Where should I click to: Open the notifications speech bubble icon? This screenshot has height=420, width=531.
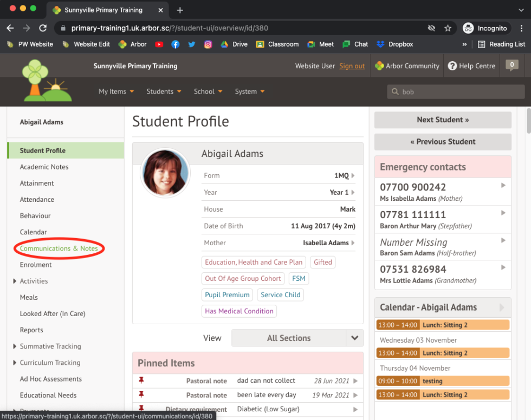click(511, 65)
